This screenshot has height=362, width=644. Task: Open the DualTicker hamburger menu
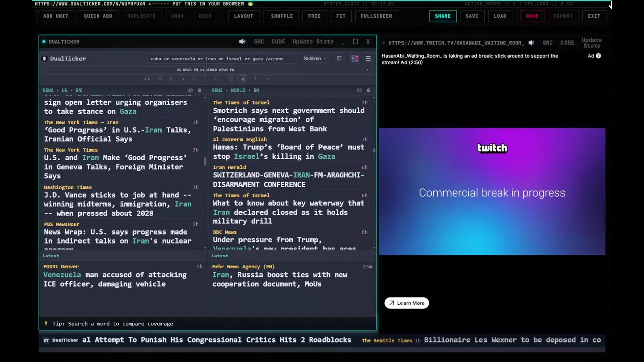pyautogui.click(x=368, y=59)
